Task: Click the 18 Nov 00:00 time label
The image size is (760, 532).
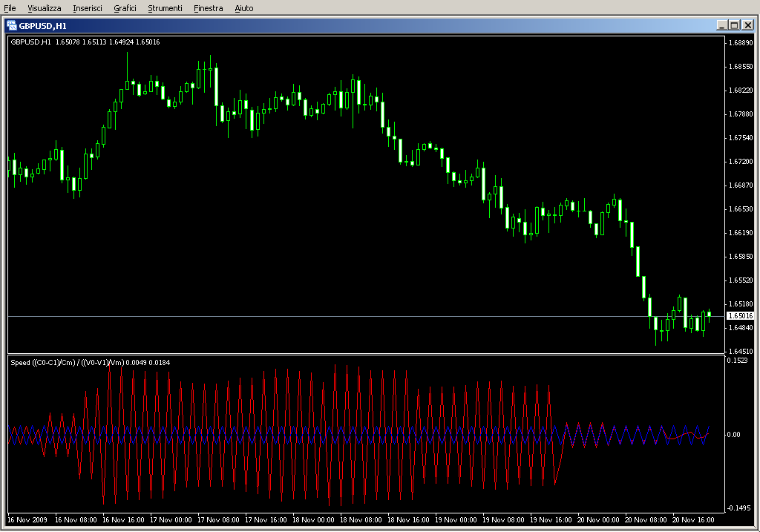Action: (x=313, y=520)
